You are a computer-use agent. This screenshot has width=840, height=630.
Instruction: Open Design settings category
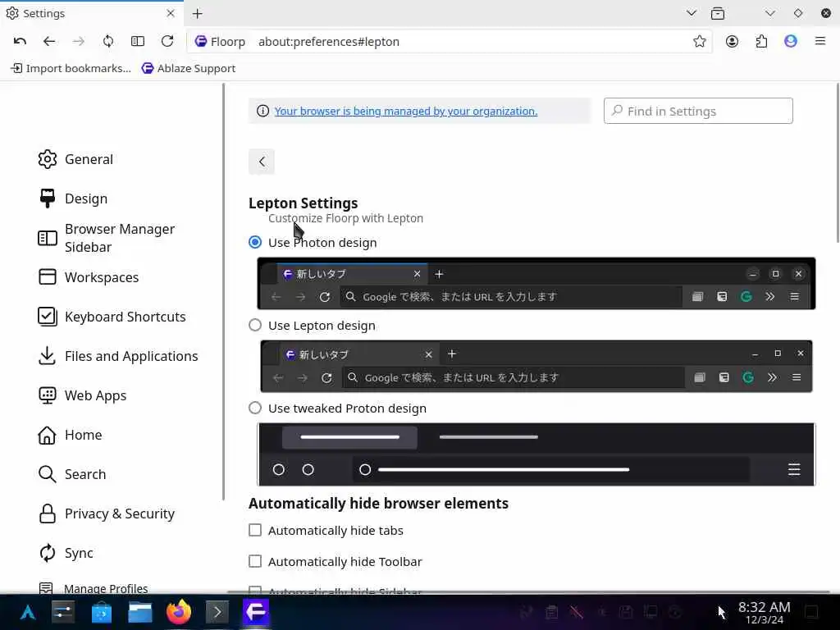73,199
